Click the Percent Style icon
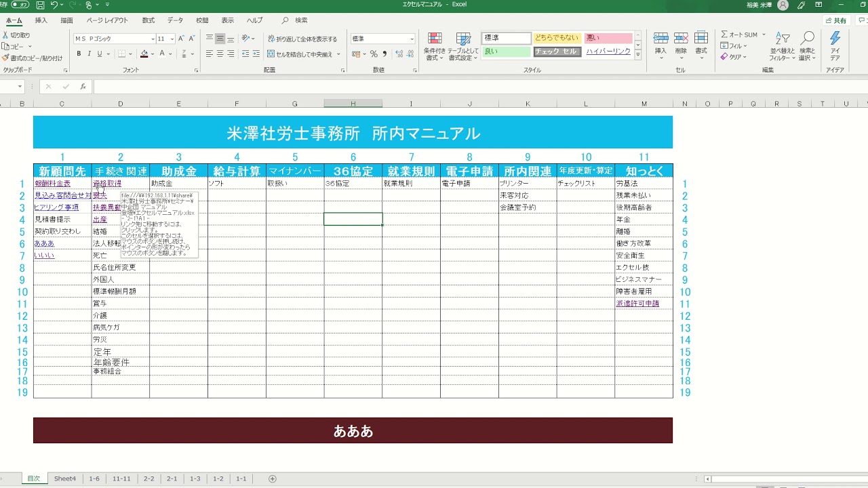Viewport: 868px width, 488px height. pos(374,54)
